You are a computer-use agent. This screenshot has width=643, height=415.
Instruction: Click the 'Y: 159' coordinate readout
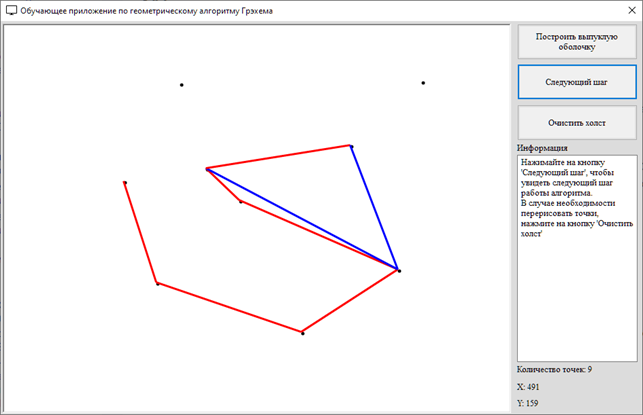tap(528, 403)
